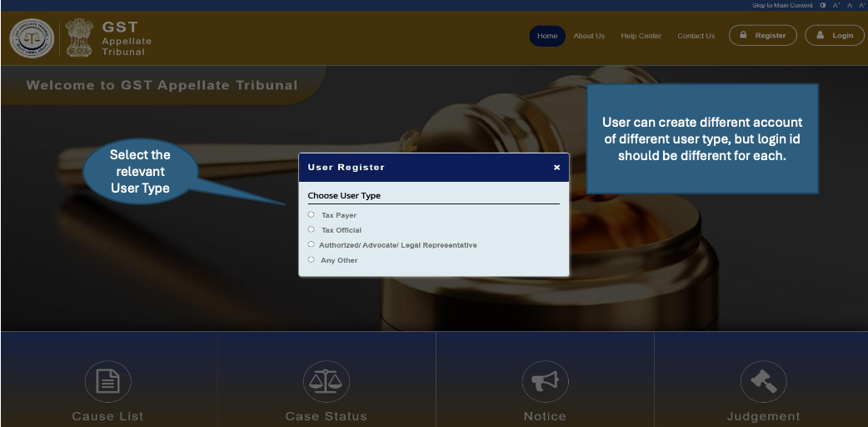Click the Welcome to GST Appellate Tribunal banner

coord(162,85)
